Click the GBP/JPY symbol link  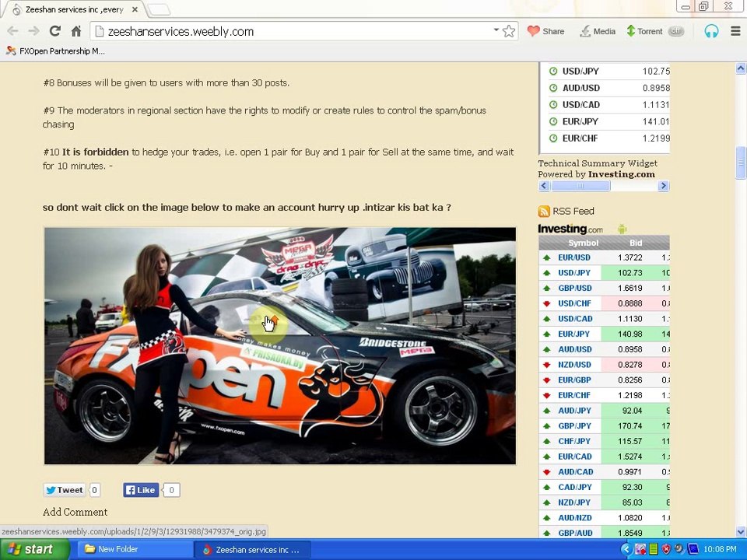[x=574, y=425]
